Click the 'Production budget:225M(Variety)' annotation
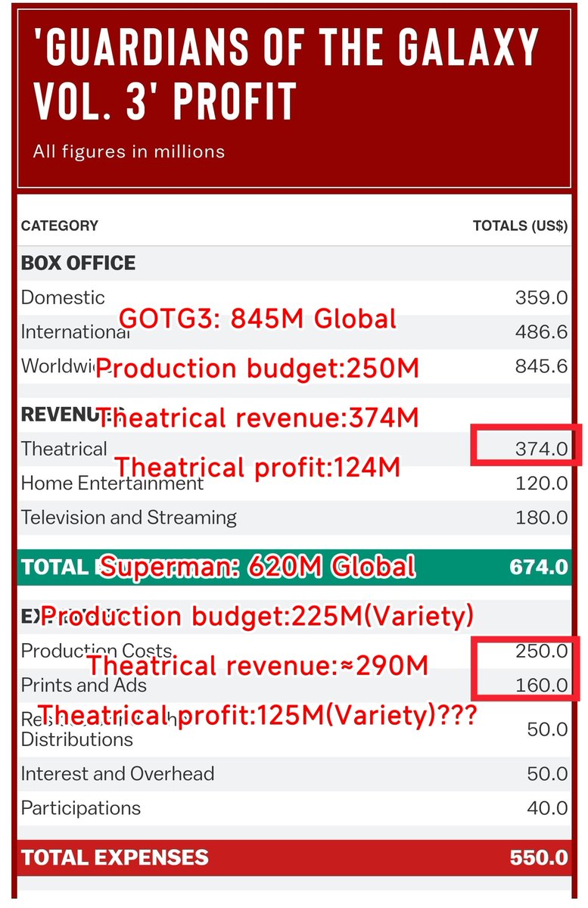Viewport: 588px width, 908px height. click(257, 617)
